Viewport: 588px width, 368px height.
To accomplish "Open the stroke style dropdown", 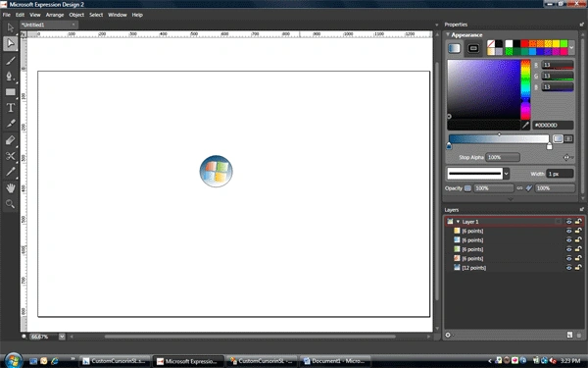I will 506,174.
